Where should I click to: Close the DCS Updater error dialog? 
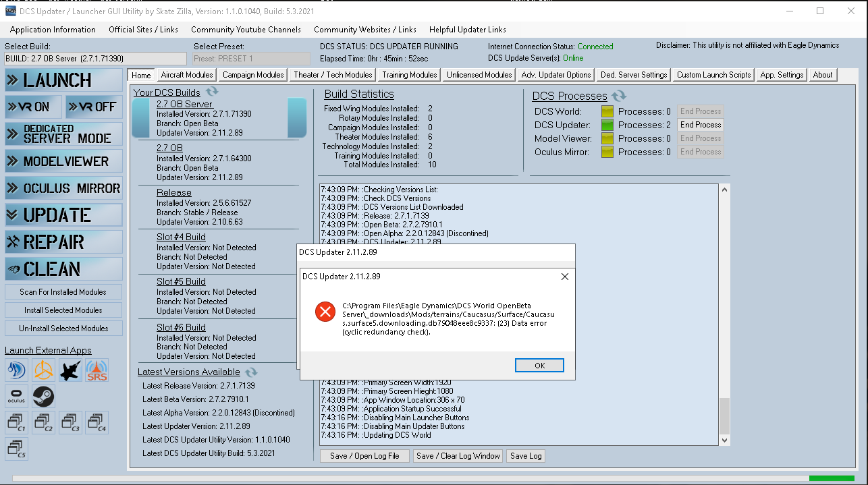coord(565,277)
